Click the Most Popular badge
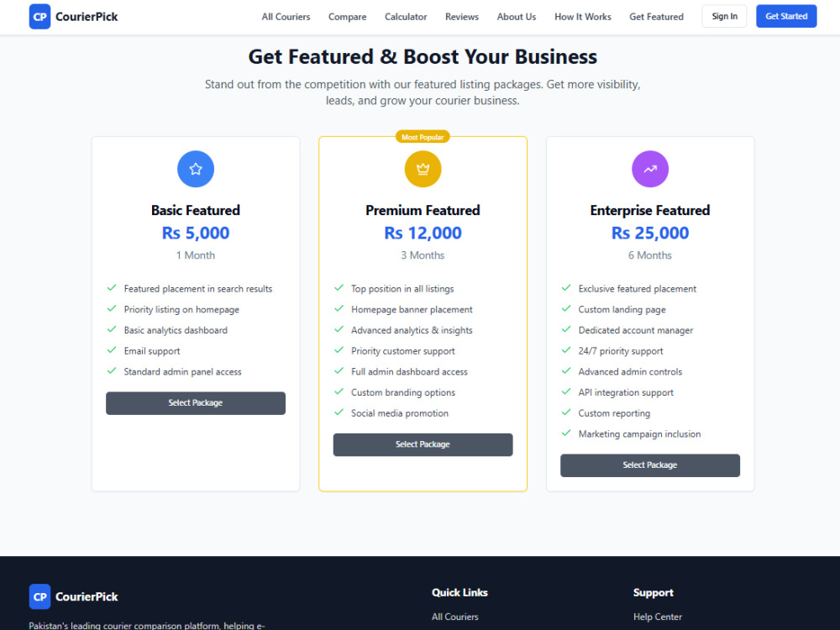The height and width of the screenshot is (630, 840). (x=423, y=137)
